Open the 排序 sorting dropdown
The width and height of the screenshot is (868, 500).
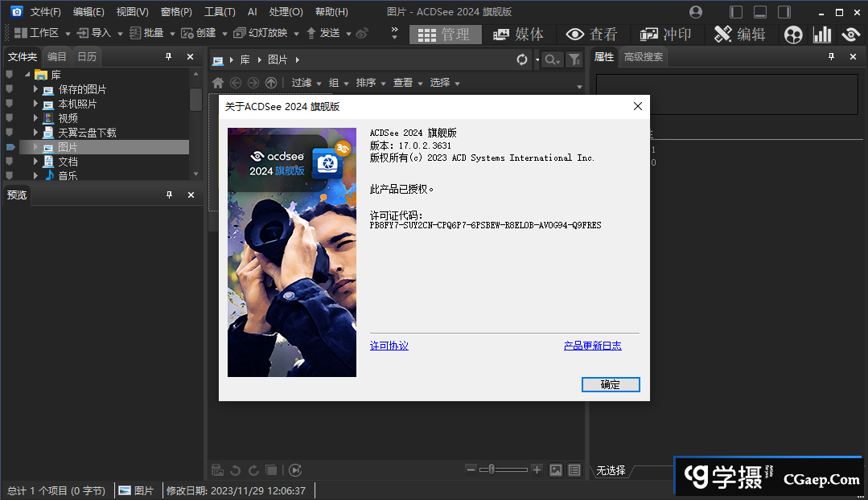(x=368, y=82)
